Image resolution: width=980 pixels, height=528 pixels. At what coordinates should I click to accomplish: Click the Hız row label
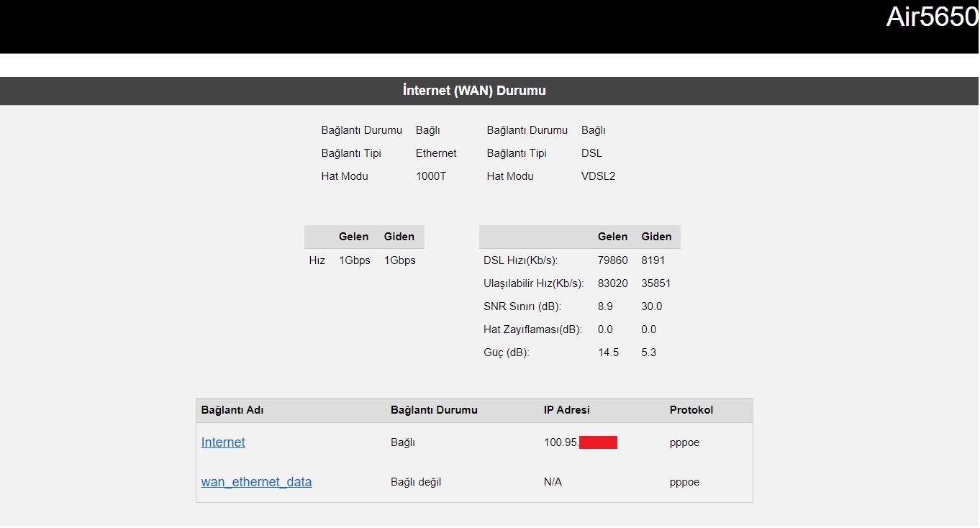pyautogui.click(x=317, y=260)
